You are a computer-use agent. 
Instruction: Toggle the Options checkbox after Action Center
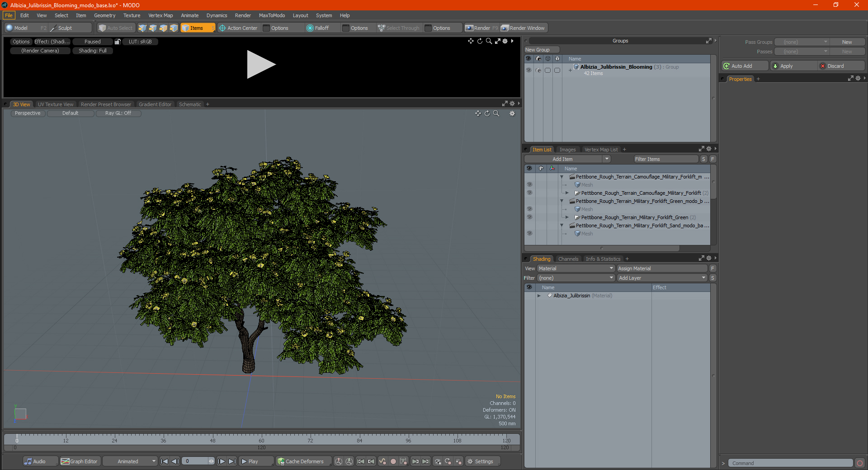point(267,28)
